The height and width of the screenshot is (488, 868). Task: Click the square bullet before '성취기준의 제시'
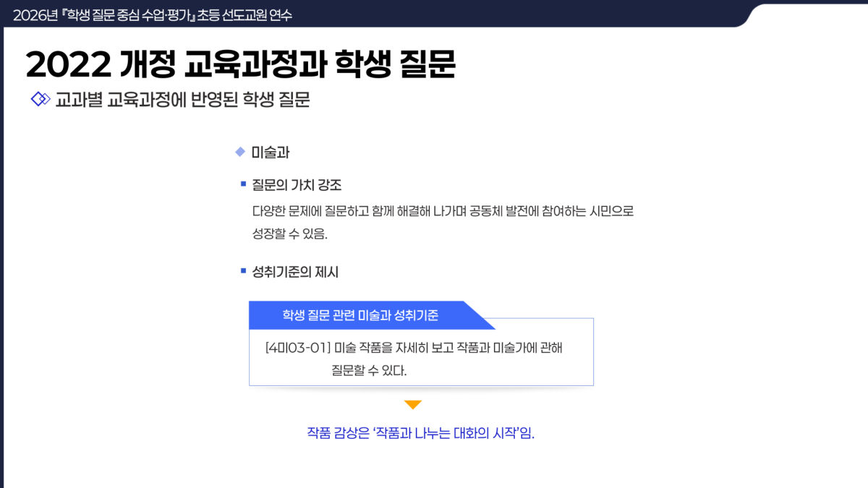(x=244, y=271)
